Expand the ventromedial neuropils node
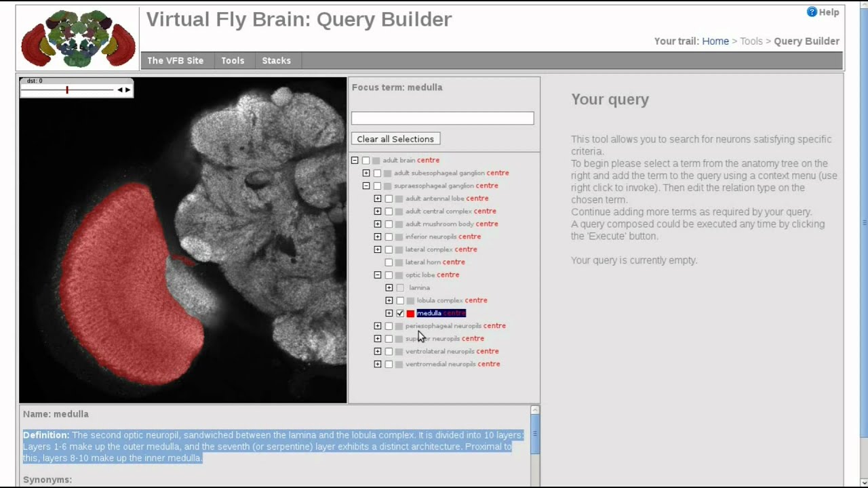The width and height of the screenshot is (868, 488). click(x=378, y=364)
